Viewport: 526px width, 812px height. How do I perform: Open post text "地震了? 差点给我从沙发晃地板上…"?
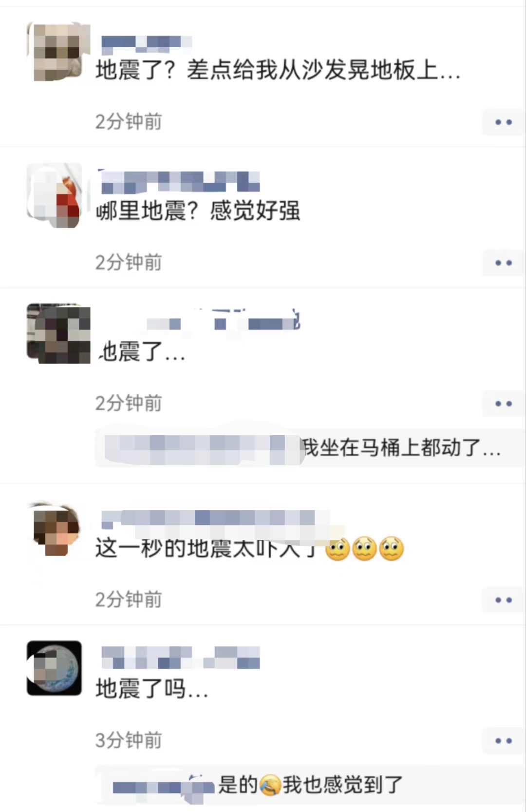point(278,70)
